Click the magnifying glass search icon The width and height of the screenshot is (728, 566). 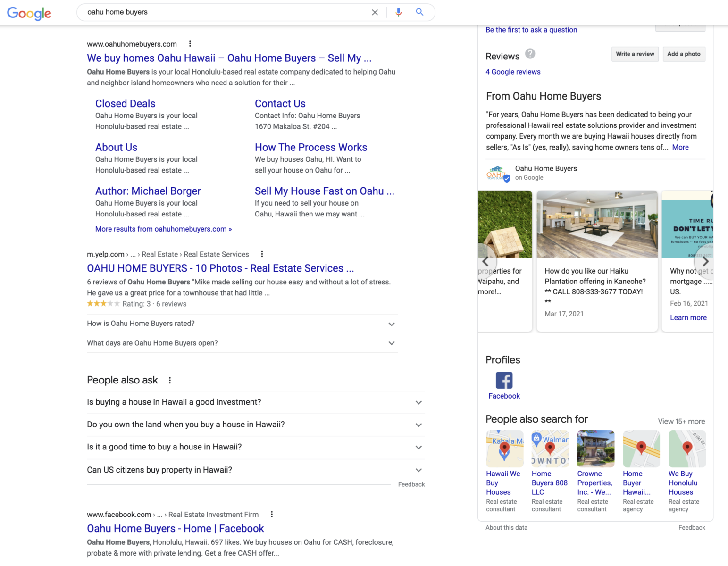pos(419,12)
